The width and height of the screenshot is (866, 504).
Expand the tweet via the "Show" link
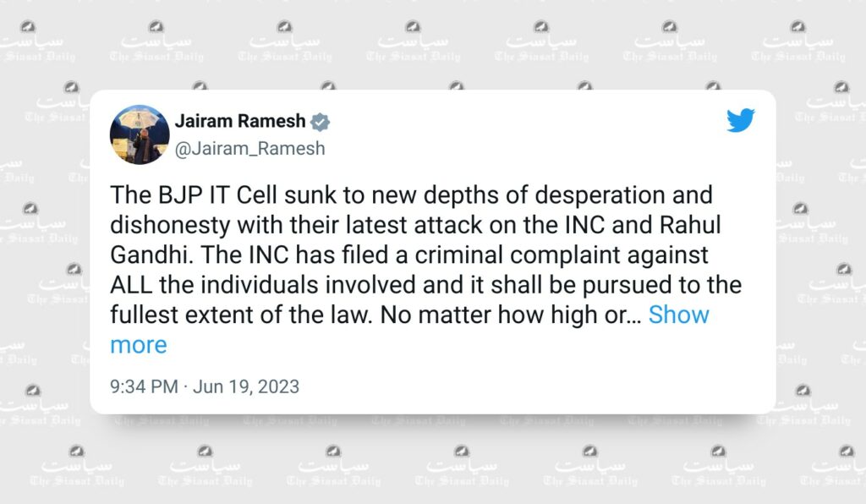(x=678, y=315)
